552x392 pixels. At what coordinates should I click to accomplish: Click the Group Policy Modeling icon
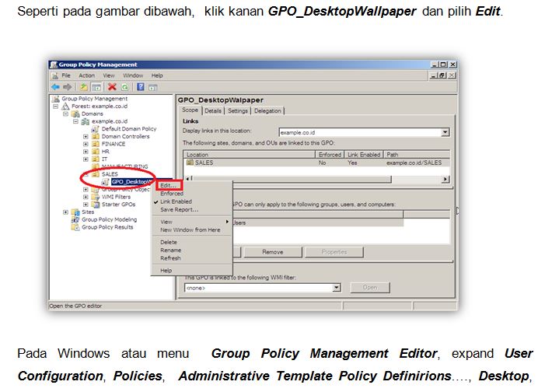tap(75, 219)
